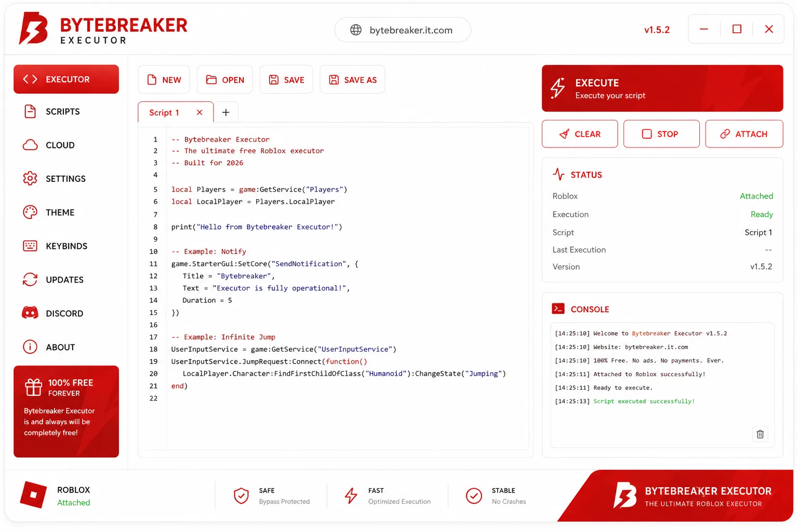Click the gift icon in 100% FREE card

(34, 387)
